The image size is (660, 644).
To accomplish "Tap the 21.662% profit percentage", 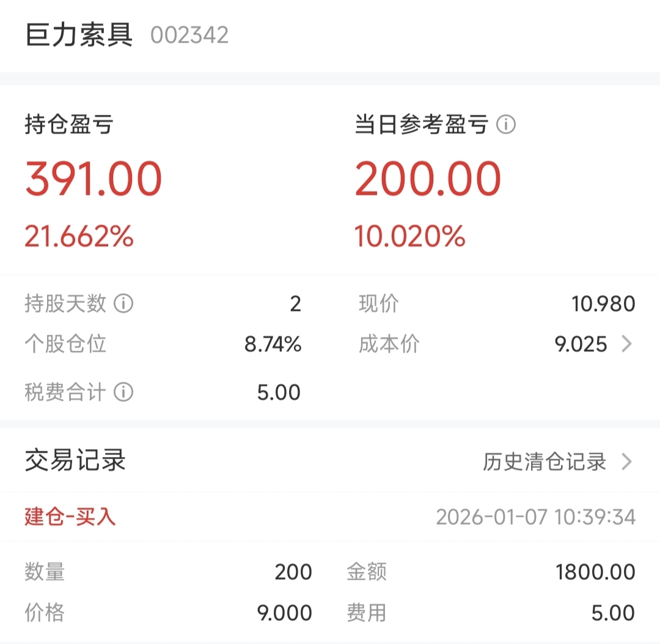I will (79, 236).
